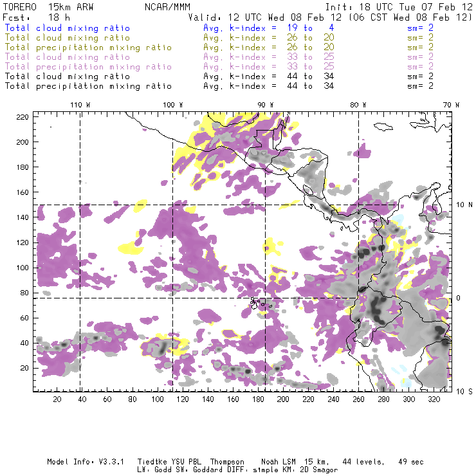Select the "Fcst: 18 h" forecast label
The image size is (476, 476).
click(36, 17)
